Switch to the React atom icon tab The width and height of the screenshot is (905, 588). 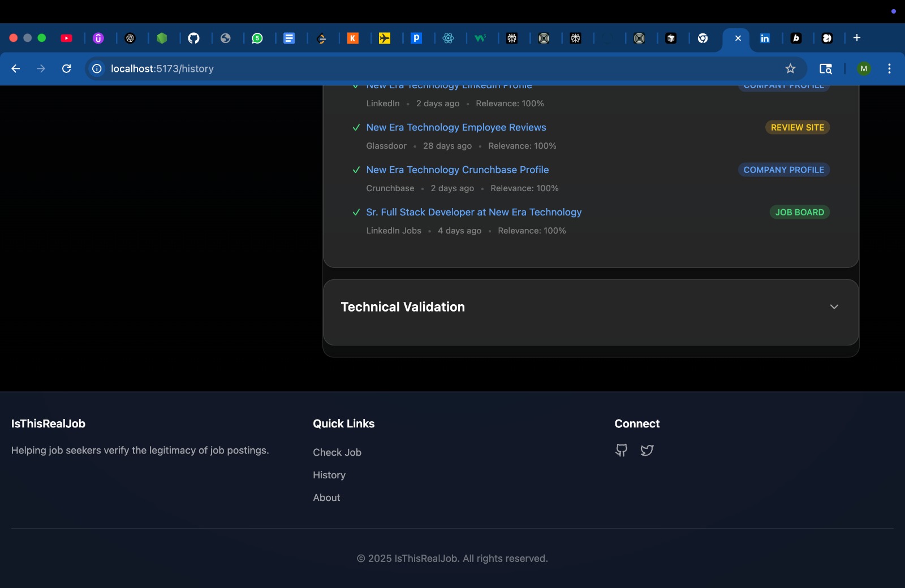tap(449, 38)
